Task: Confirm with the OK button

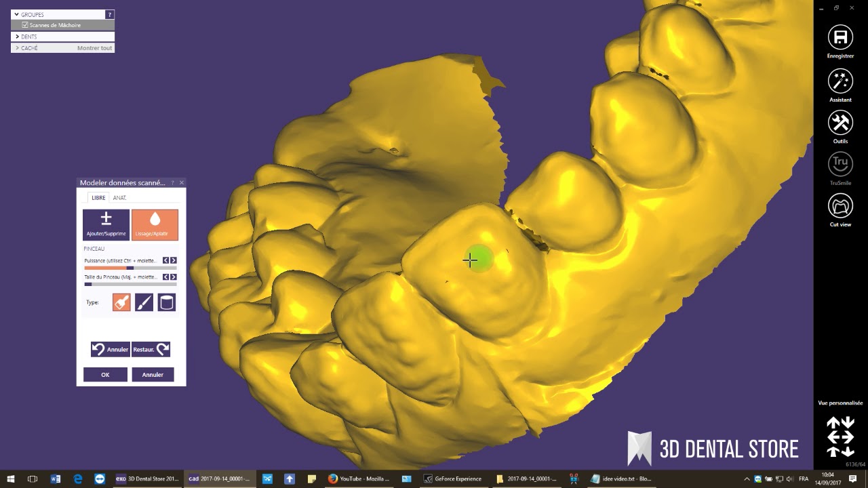Action: (105, 375)
